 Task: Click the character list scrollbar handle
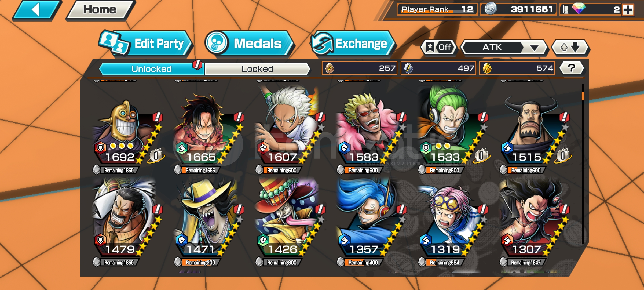pos(583,96)
